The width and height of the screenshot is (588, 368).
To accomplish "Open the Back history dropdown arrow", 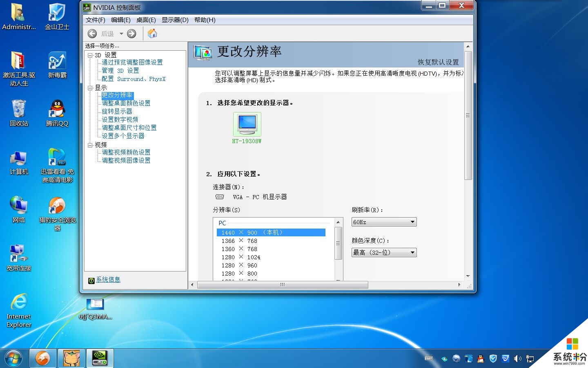I will pyautogui.click(x=121, y=34).
